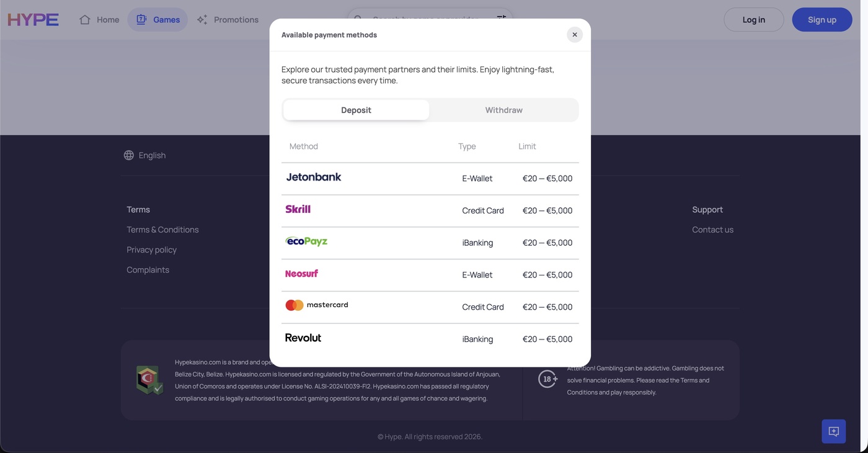Open the Complaints link
868x453 pixels.
(x=148, y=270)
